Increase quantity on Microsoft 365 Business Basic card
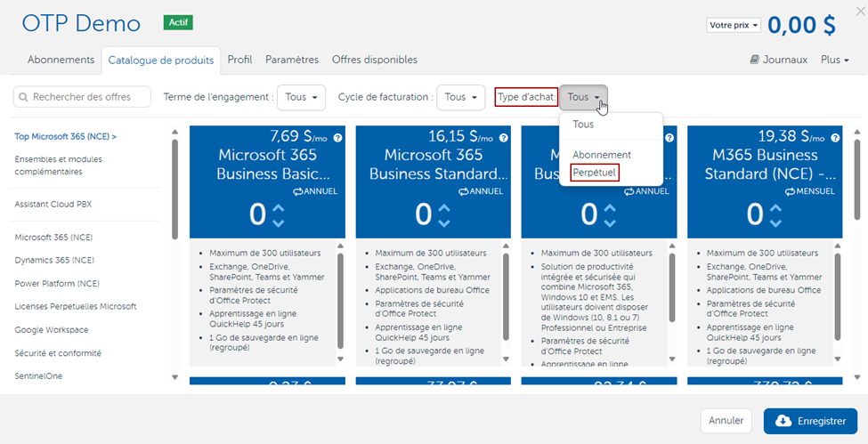The image size is (868, 444). (279, 208)
